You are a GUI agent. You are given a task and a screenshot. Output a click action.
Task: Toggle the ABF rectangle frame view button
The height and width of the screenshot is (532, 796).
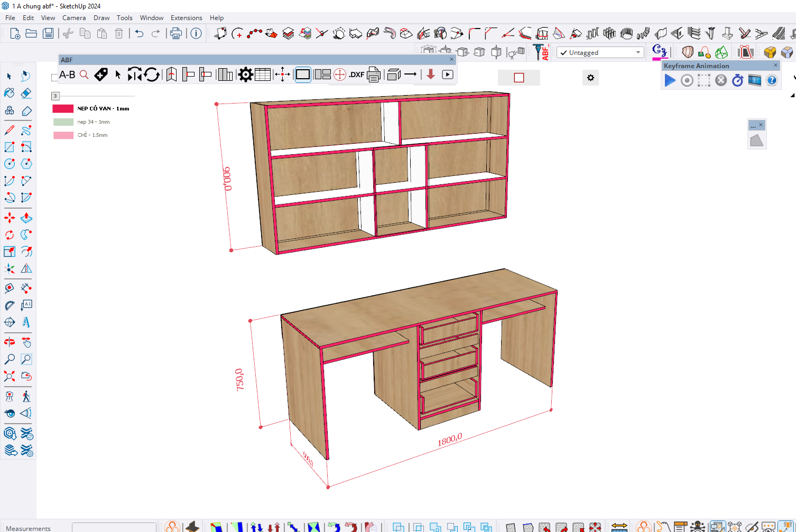[303, 74]
